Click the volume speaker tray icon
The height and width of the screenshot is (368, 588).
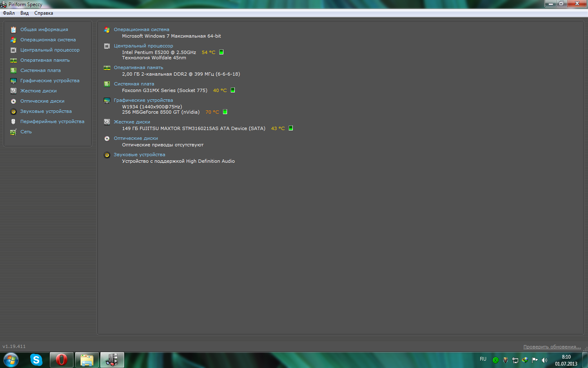544,360
